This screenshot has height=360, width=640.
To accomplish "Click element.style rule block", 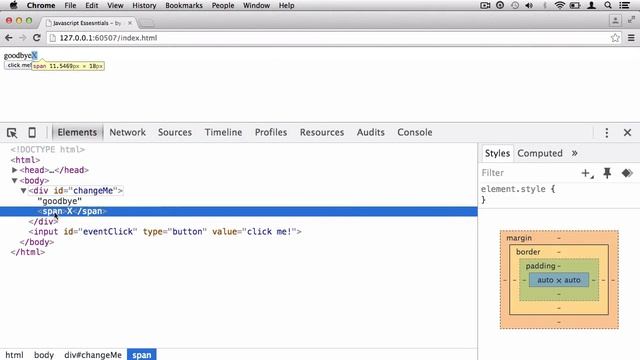I will [x=518, y=194].
